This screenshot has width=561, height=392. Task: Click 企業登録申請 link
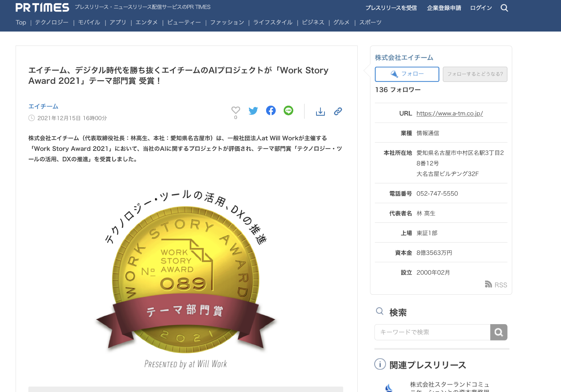(444, 8)
